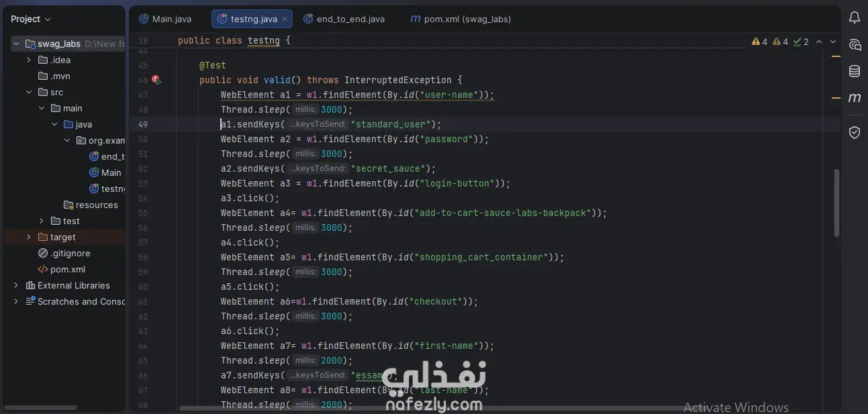Collapse the org.example package

pyautogui.click(x=67, y=140)
